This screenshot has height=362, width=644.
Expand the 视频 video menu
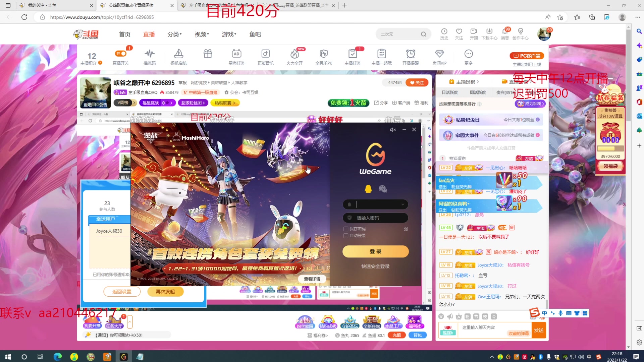202,34
